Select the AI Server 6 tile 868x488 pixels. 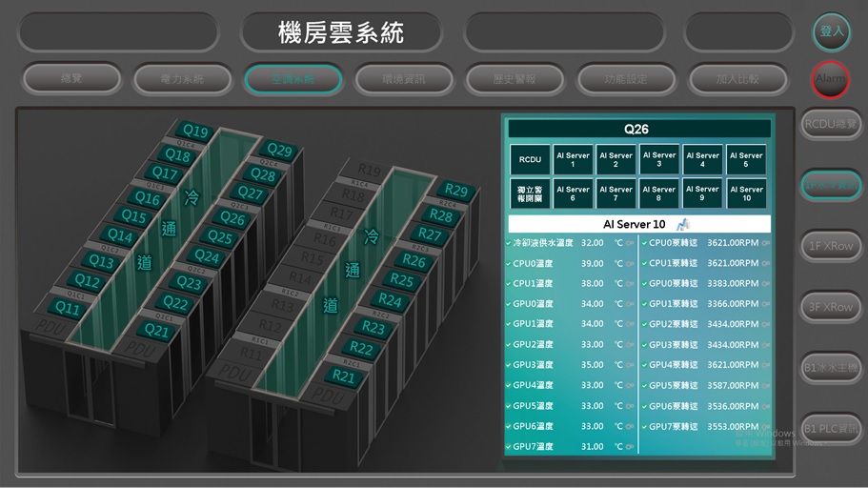(573, 193)
